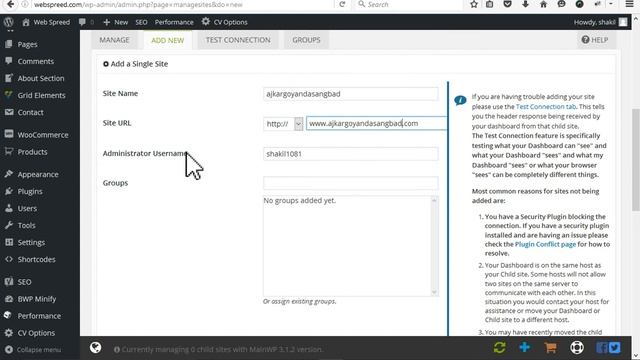The image size is (640, 360).
Task: Click browser back button
Action: 10,4
